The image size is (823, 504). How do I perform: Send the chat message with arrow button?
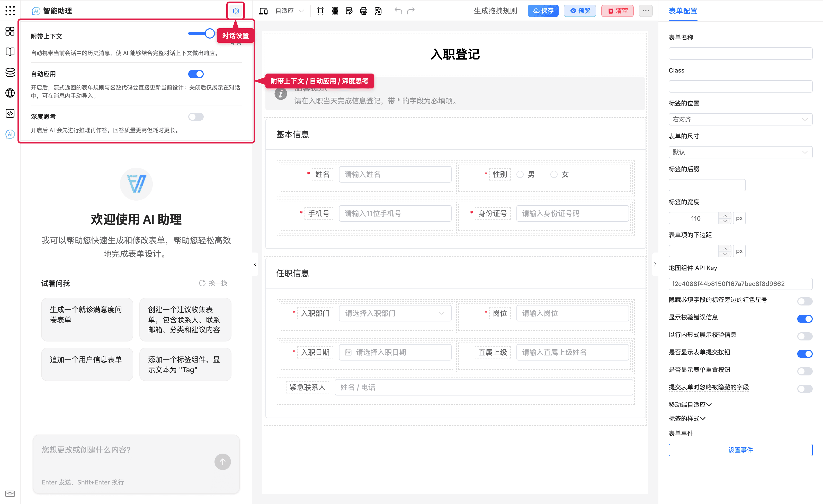pyautogui.click(x=222, y=462)
